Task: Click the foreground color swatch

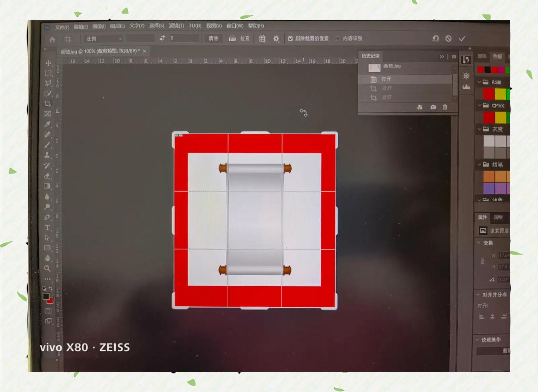Action: [x=46, y=296]
